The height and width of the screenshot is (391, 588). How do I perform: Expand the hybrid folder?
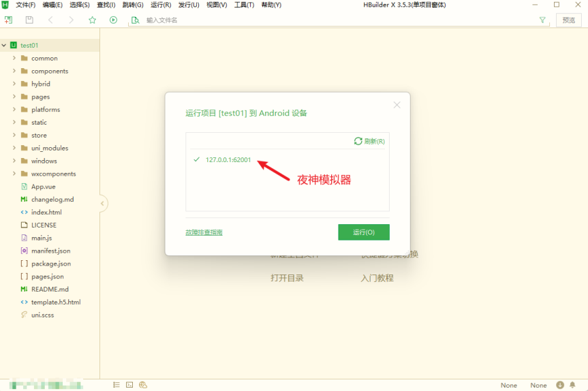coord(14,83)
